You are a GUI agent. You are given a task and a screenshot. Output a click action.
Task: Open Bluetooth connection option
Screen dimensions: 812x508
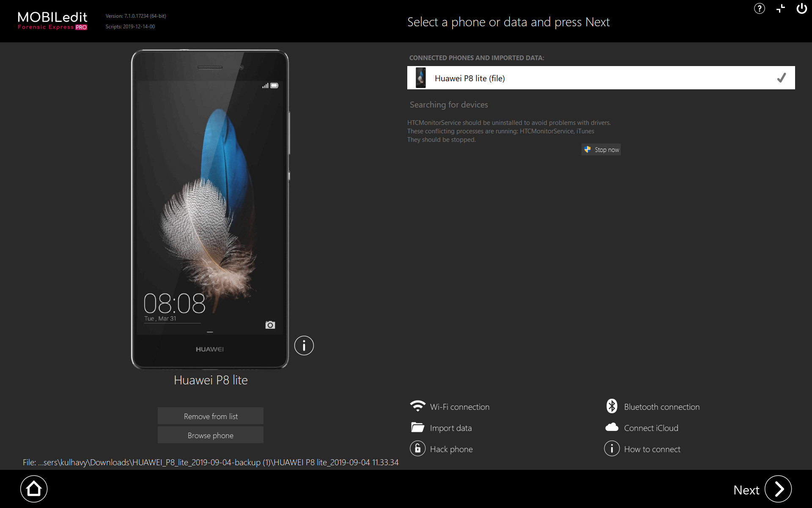coord(661,407)
